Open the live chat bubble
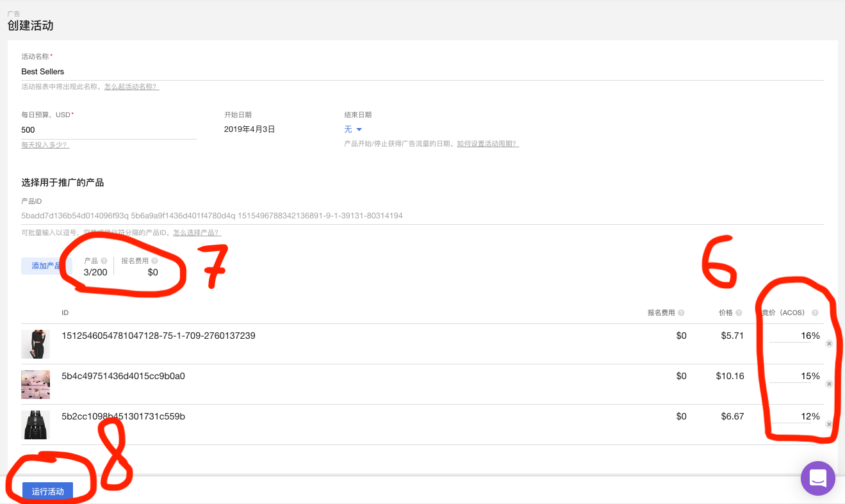The width and height of the screenshot is (845, 504). tap(817, 478)
